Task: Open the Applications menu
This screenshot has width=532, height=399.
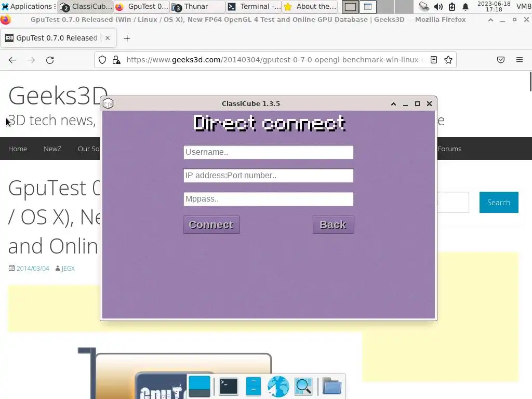Action: 28,6
